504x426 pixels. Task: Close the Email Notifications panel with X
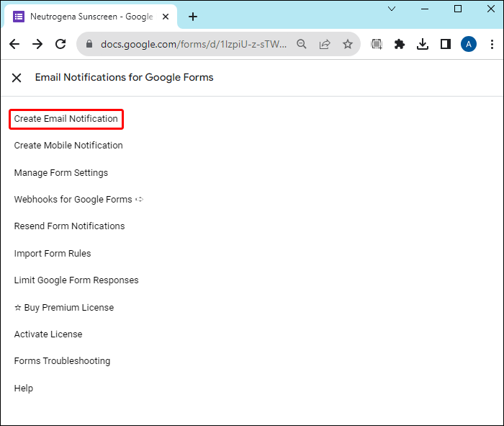(17, 78)
